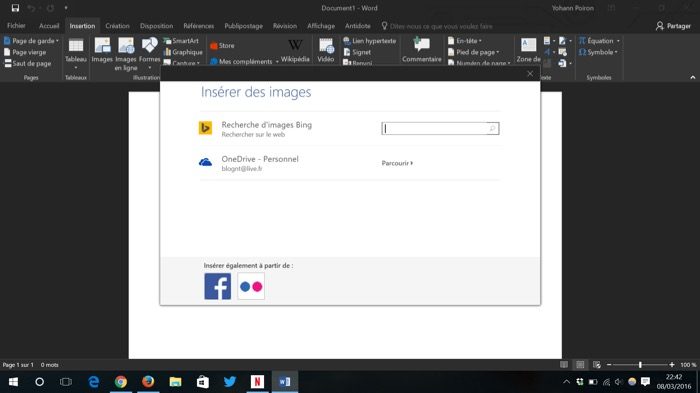The image size is (700, 393).
Task: Click the OneDrive cloud icon
Action: click(205, 162)
